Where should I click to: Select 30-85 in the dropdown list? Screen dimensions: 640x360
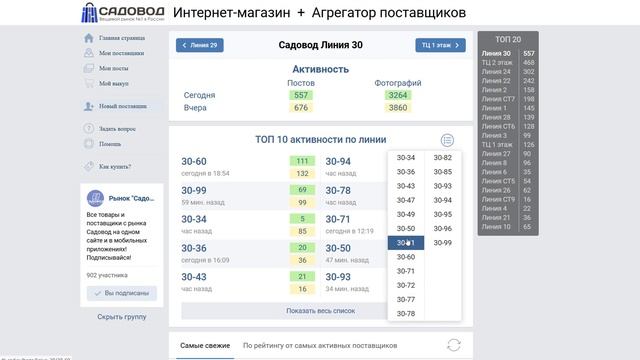pyautogui.click(x=442, y=172)
